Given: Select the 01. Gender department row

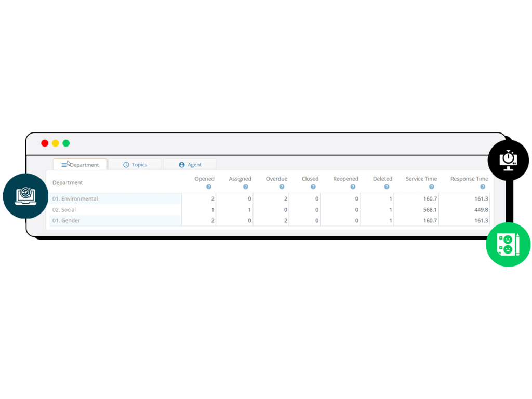Looking at the screenshot, I should [x=66, y=221].
